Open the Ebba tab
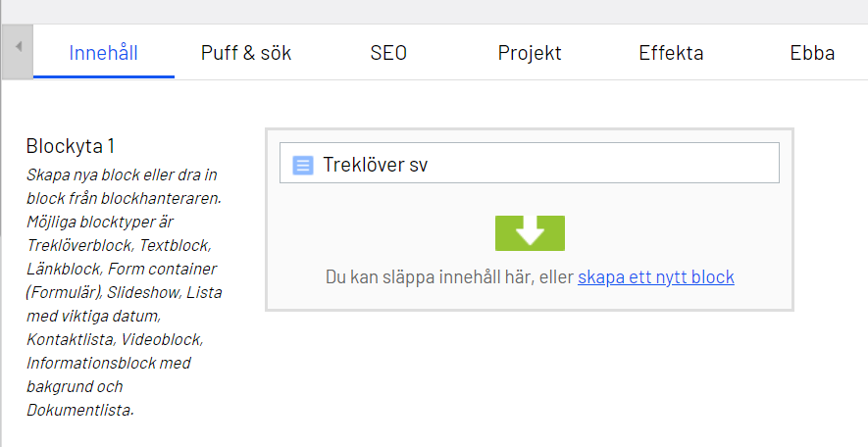Screen dimensions: 868x447 (x=812, y=53)
